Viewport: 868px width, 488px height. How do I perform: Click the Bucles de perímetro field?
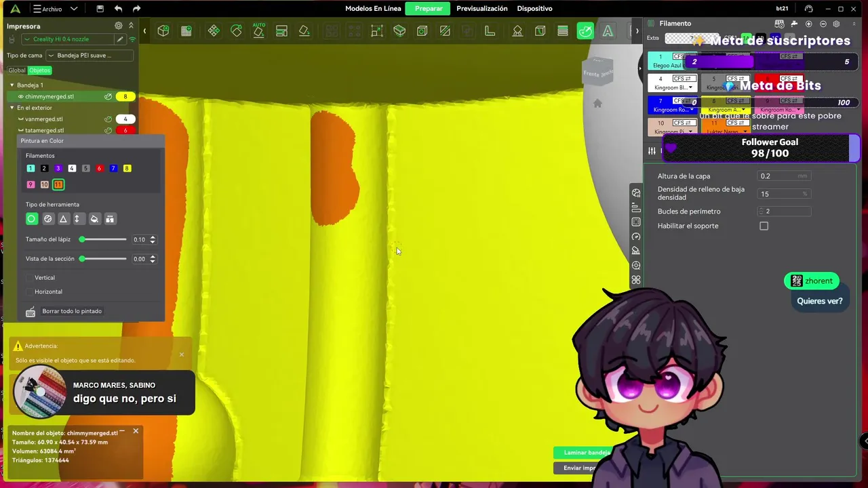pyautogui.click(x=784, y=211)
